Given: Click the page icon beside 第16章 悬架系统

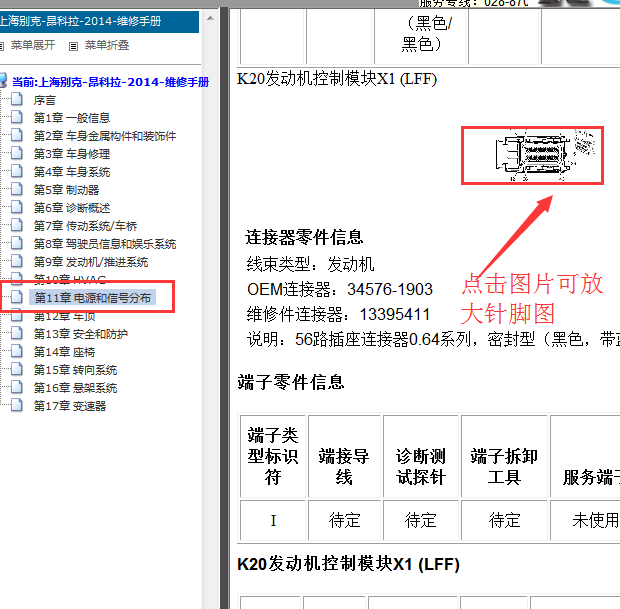Looking at the screenshot, I should 17,387.
